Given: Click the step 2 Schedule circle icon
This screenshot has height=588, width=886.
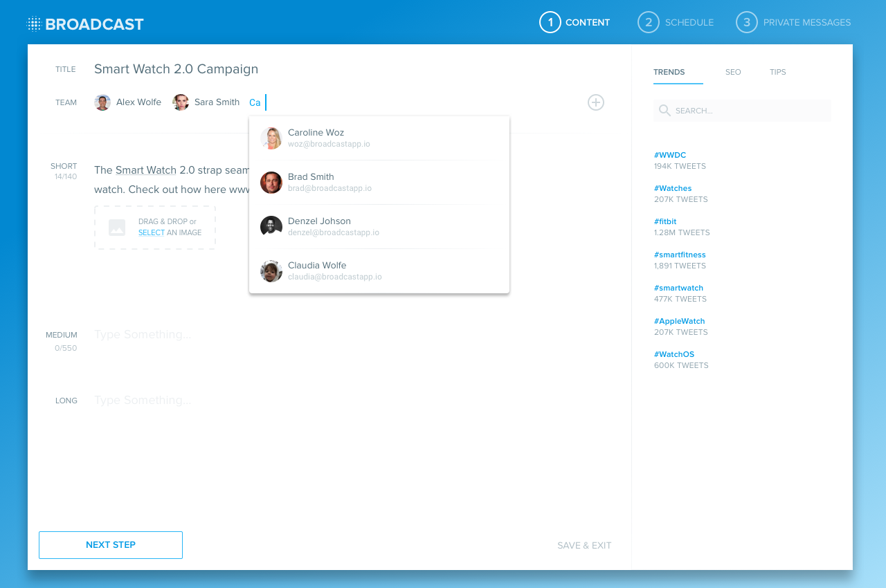Looking at the screenshot, I should coord(648,22).
